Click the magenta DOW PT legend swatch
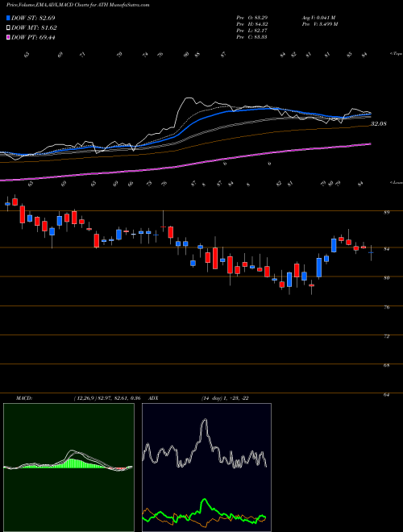 8,37
